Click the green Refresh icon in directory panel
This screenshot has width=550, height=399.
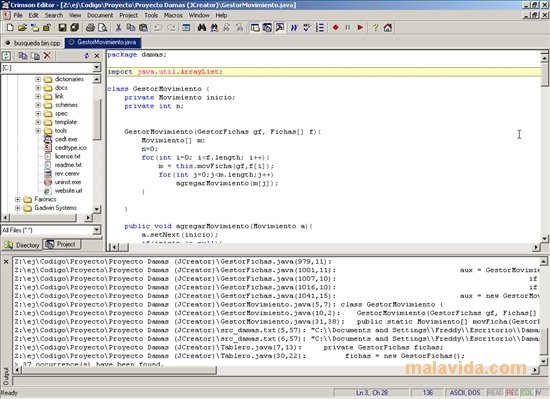(7, 56)
